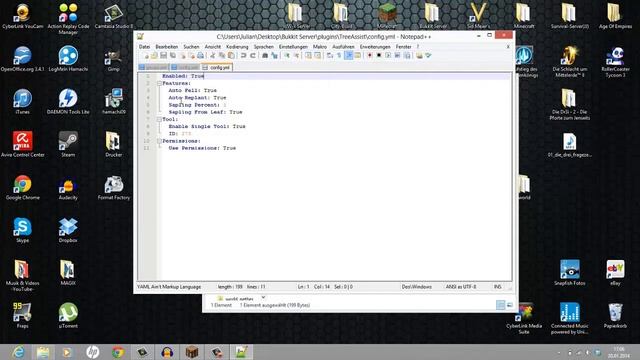Open the Audacity desktop shortcut

pos(68,188)
